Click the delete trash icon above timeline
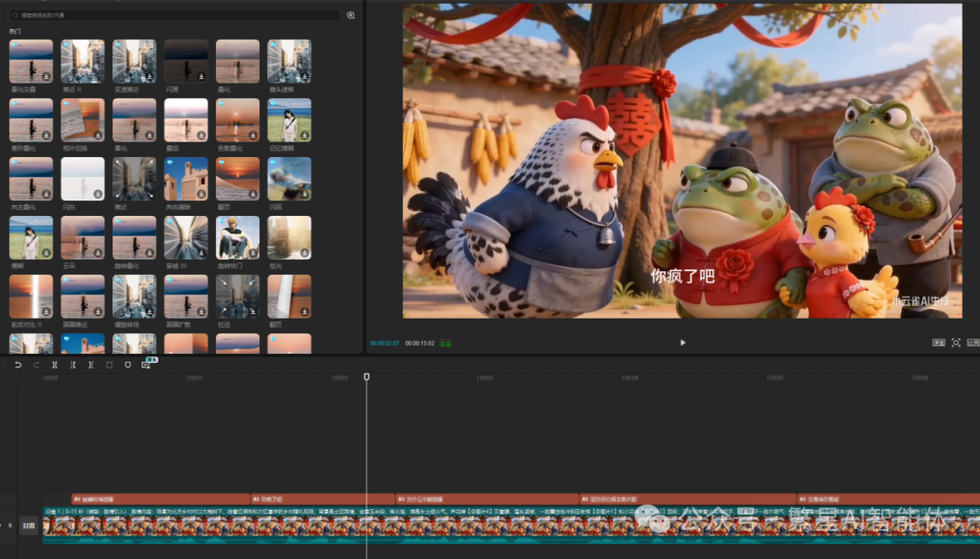 click(110, 365)
